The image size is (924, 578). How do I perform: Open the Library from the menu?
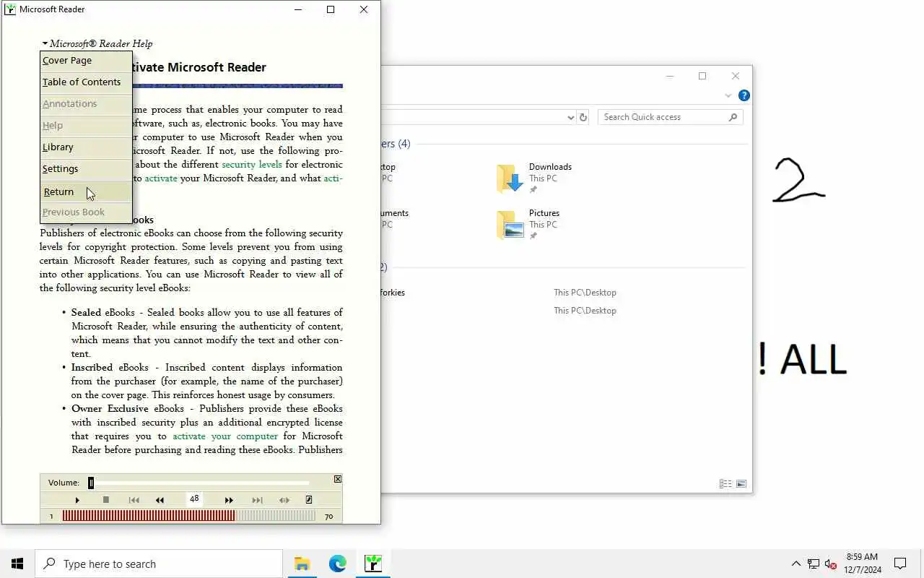[x=86, y=147]
